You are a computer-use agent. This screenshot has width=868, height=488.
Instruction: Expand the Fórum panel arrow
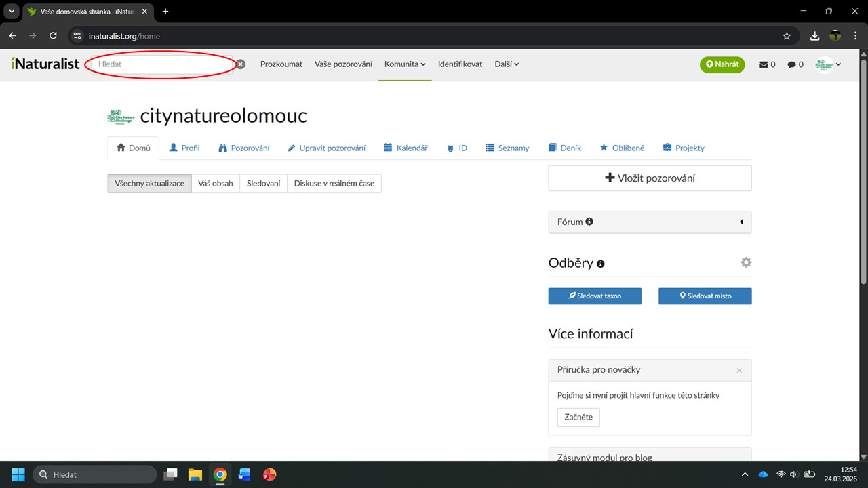741,222
